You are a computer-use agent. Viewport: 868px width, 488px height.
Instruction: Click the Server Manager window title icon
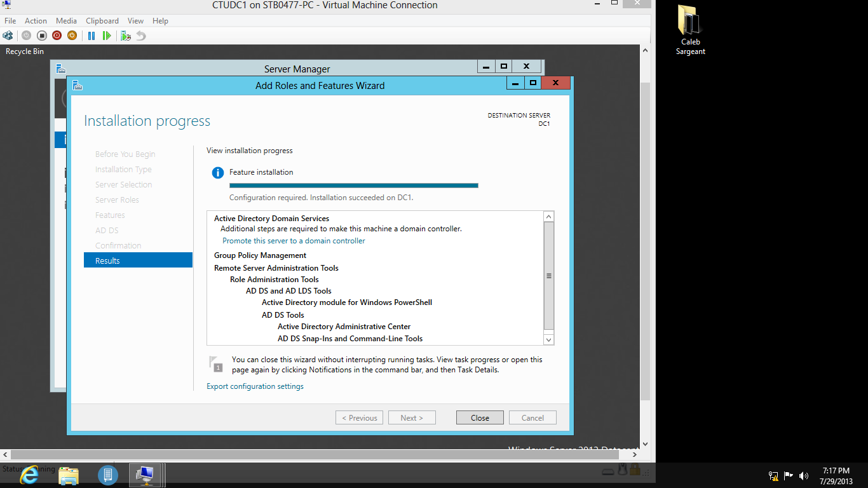[61, 69]
